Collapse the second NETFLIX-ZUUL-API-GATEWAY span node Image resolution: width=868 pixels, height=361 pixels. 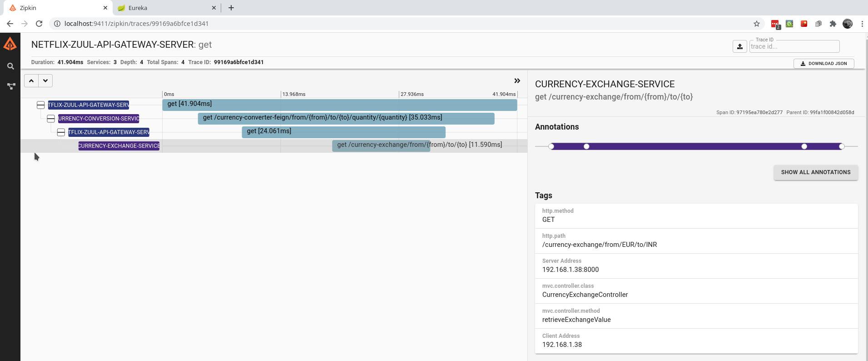(x=61, y=132)
